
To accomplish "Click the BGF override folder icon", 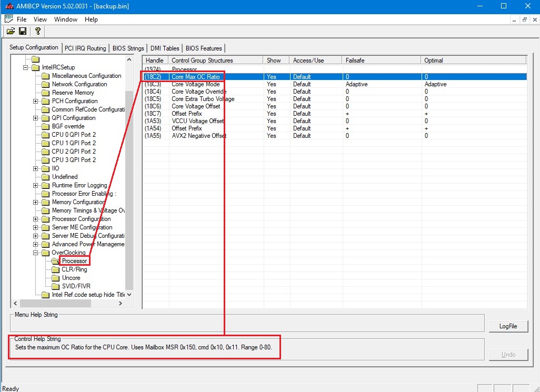I will (45, 126).
